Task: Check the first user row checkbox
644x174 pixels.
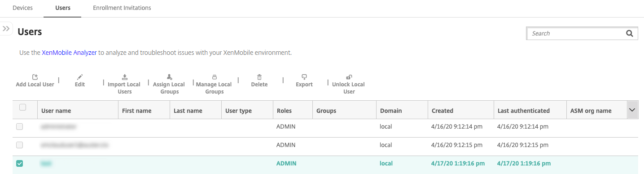Action: [x=19, y=127]
